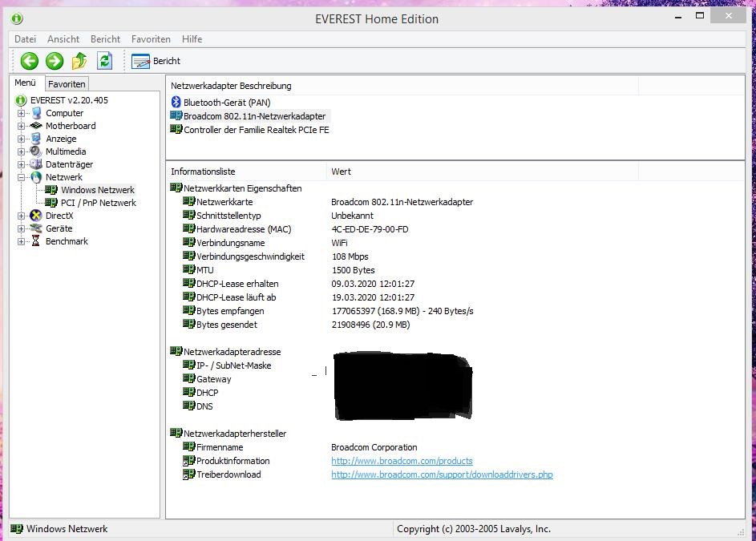Screen dimensions: 756x541
Task: Switch to the Favoriten tab
Action: (67, 84)
